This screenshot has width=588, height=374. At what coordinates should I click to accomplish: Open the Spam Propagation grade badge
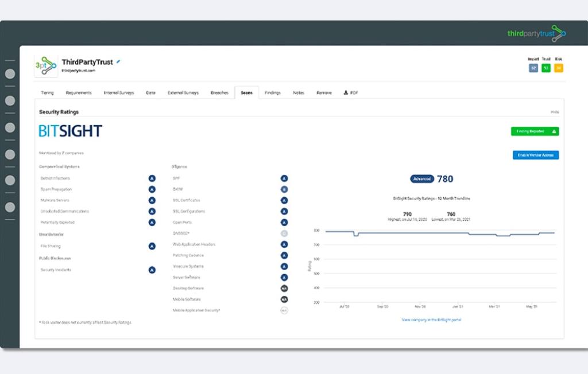coord(152,189)
